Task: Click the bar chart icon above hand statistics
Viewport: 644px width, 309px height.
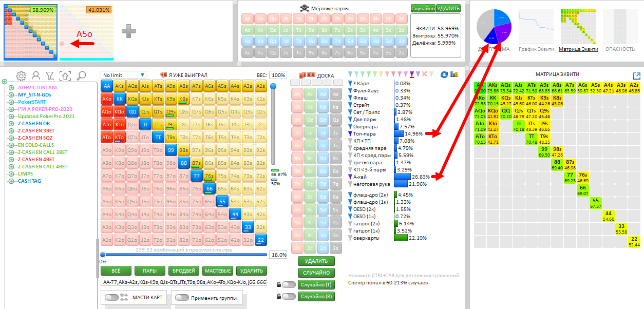Action: click(x=454, y=74)
